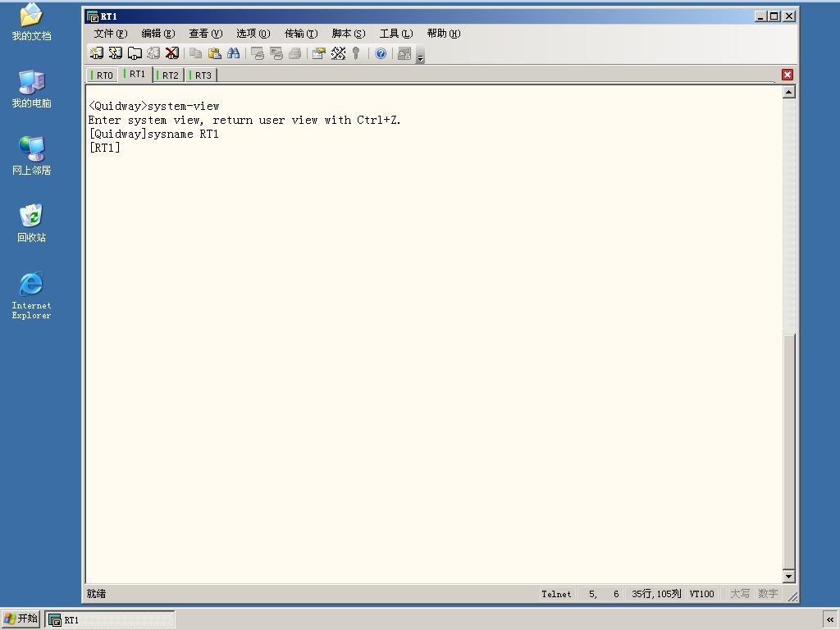Click the public key icon
Viewport: 840px width, 630px height.
click(x=356, y=53)
